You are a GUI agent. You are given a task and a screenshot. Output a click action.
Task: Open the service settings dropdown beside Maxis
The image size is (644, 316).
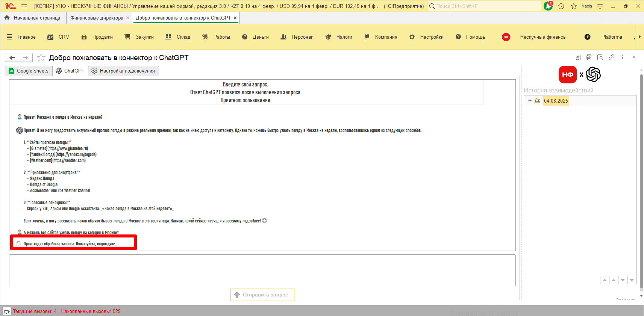[600, 6]
